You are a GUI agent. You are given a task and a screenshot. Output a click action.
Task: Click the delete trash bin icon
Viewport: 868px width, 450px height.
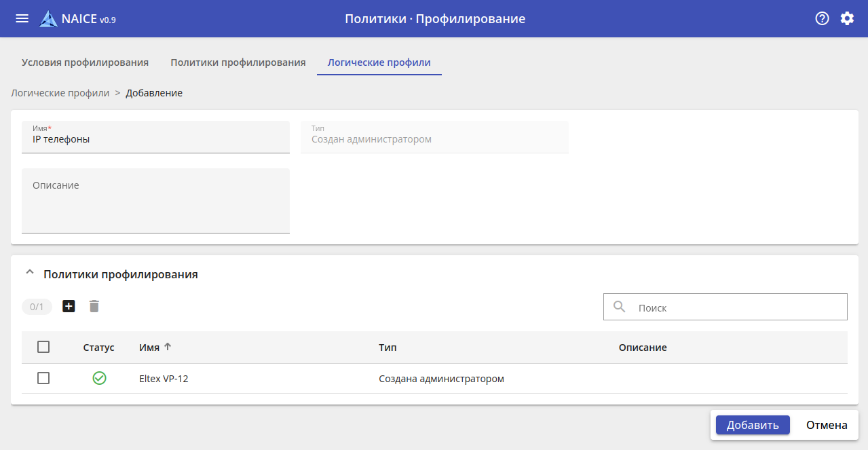click(x=94, y=306)
